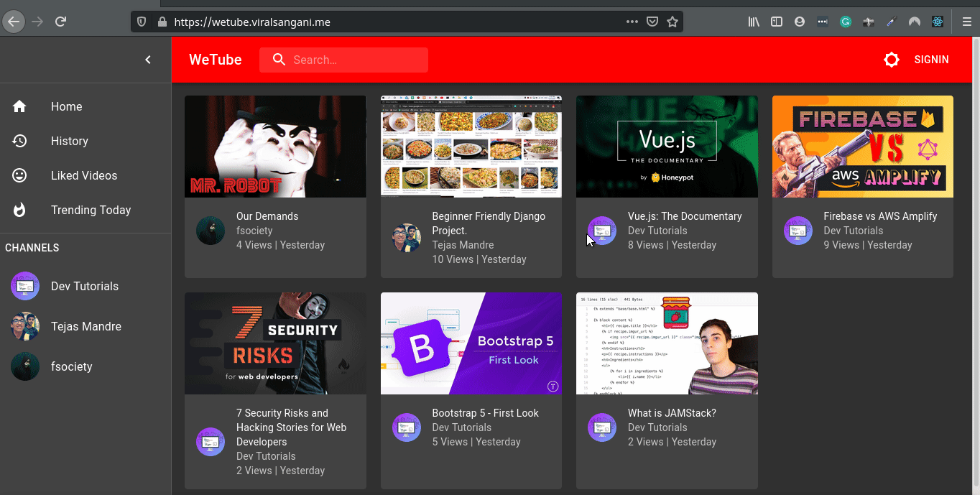
Task: Click Dev Tutorials avatar in Channels list
Action: (x=25, y=286)
